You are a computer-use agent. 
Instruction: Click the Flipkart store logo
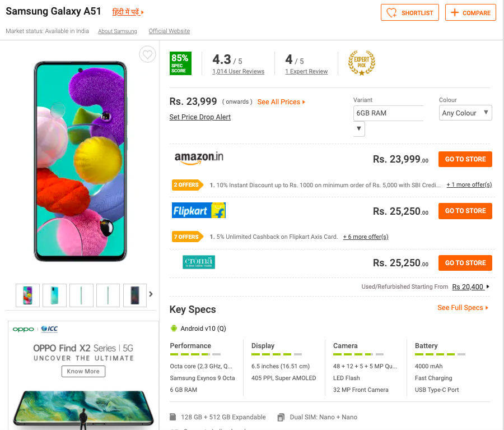199,211
